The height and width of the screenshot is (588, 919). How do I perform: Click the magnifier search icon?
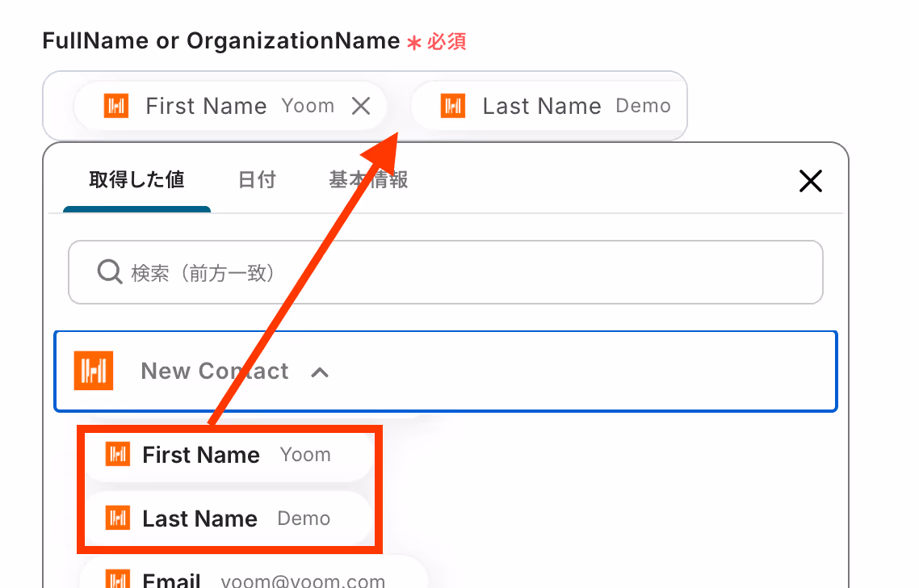110,272
